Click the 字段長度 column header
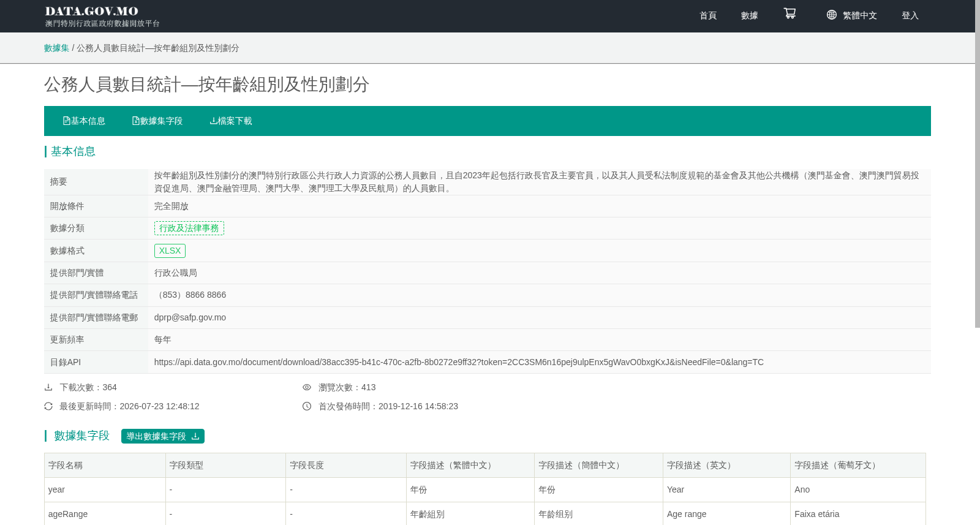Viewport: 980px width, 525px height. [x=346, y=466]
